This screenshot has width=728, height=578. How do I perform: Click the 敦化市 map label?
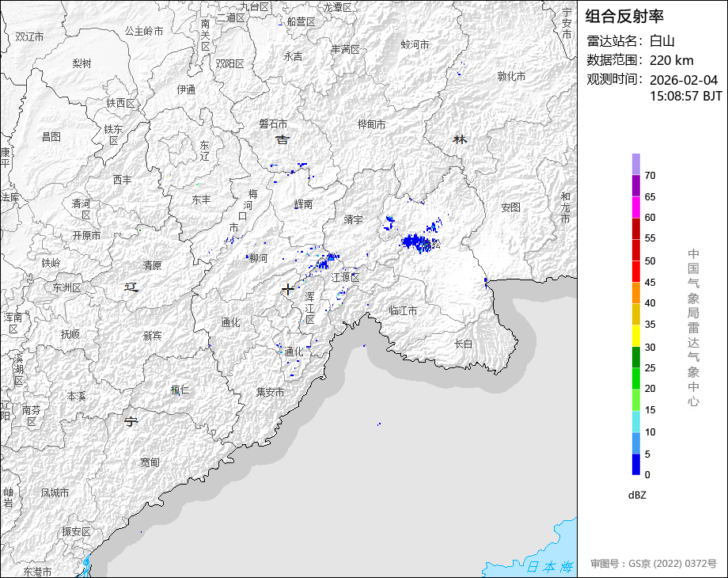[x=512, y=76]
